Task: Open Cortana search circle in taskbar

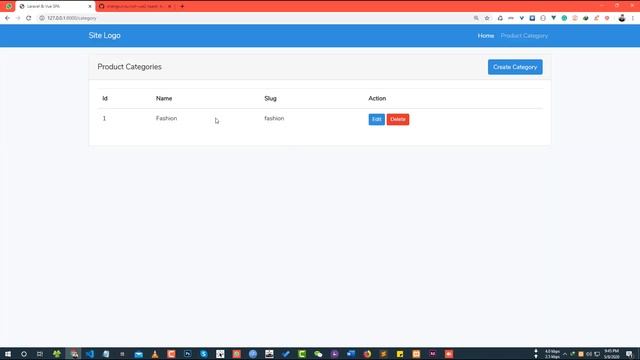Action: [24, 354]
